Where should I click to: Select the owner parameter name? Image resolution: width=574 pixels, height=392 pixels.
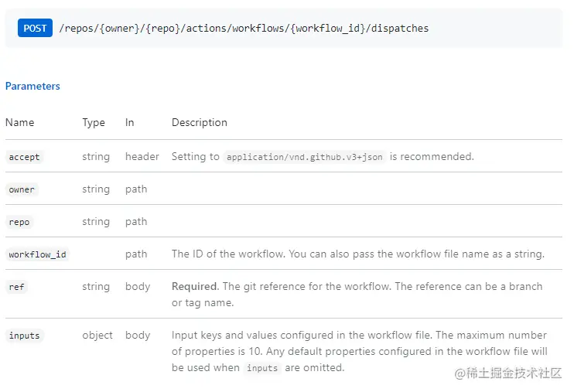[22, 189]
